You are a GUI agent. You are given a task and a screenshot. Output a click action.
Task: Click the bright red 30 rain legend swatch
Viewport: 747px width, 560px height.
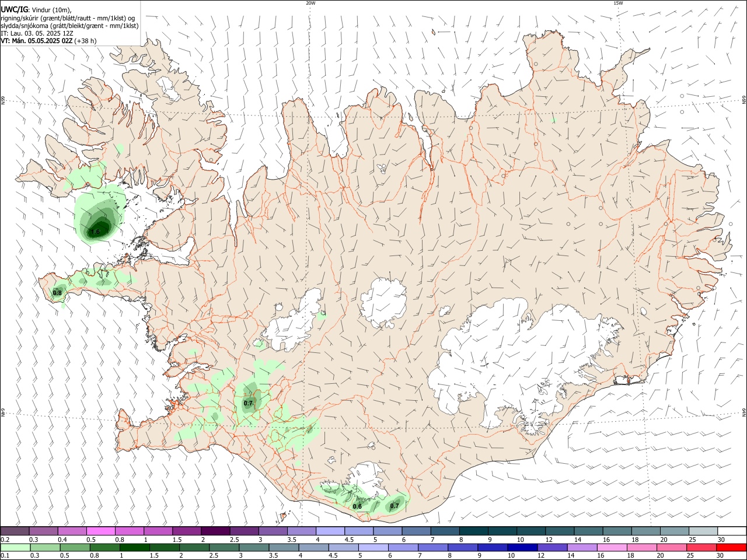pyautogui.click(x=731, y=548)
